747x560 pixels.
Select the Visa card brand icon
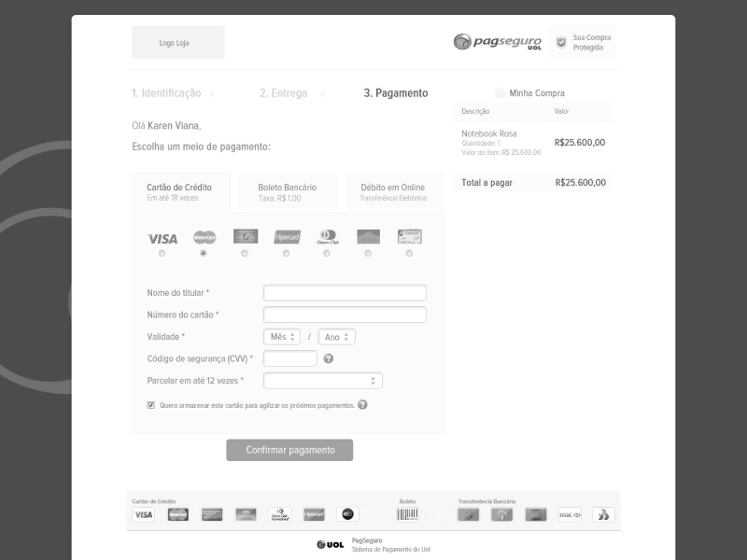163,238
